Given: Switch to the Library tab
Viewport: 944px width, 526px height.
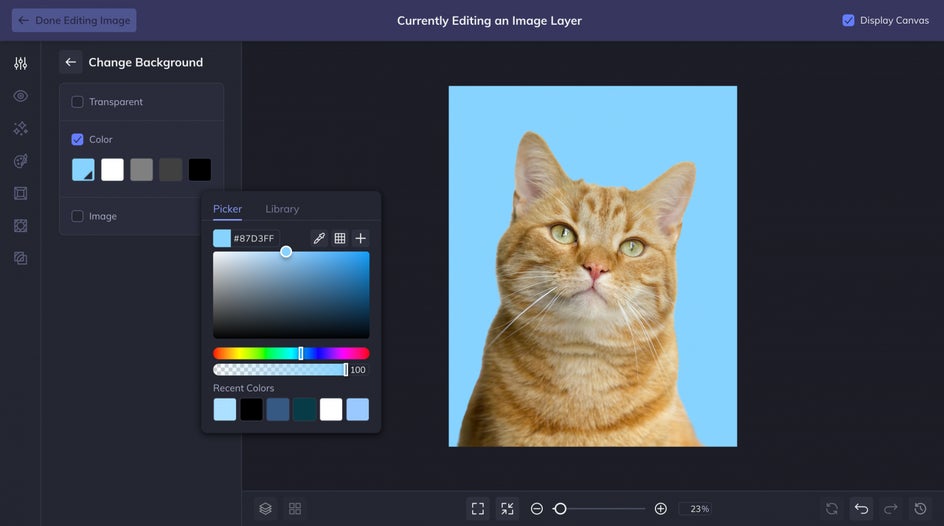Looking at the screenshot, I should pos(282,209).
